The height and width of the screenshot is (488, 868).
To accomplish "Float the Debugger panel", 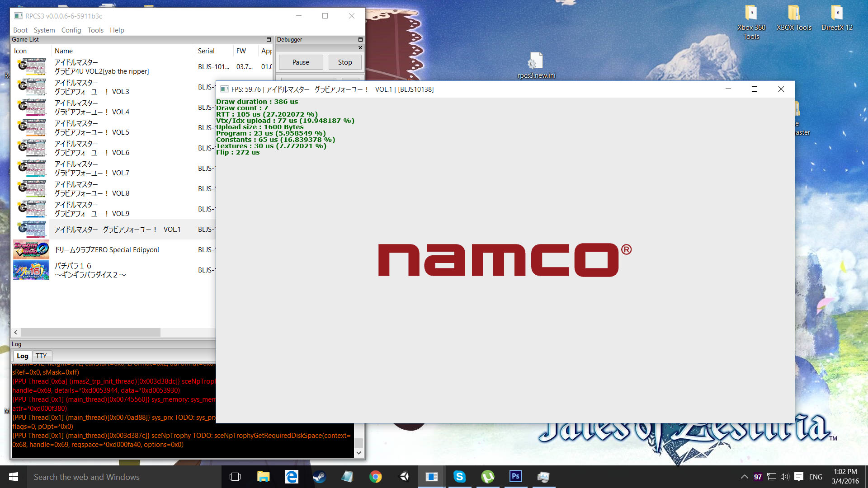I will 360,40.
